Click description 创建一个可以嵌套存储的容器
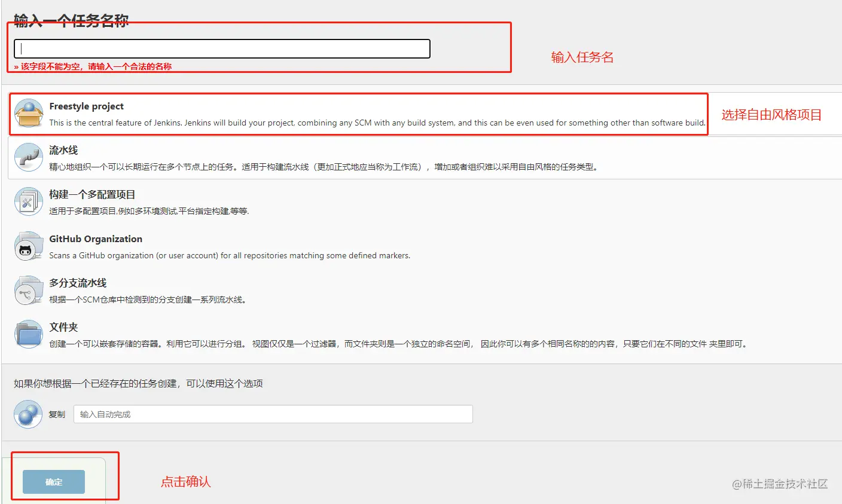842x504 pixels. click(x=399, y=344)
